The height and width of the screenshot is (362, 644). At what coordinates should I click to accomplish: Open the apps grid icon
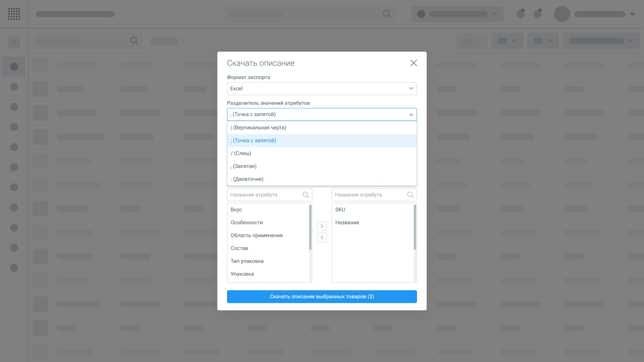(x=14, y=14)
